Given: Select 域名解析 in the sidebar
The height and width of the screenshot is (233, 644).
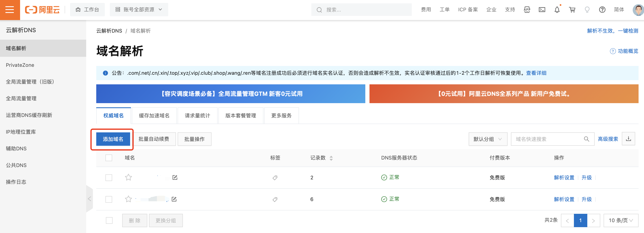Looking at the screenshot, I should pyautogui.click(x=43, y=48).
